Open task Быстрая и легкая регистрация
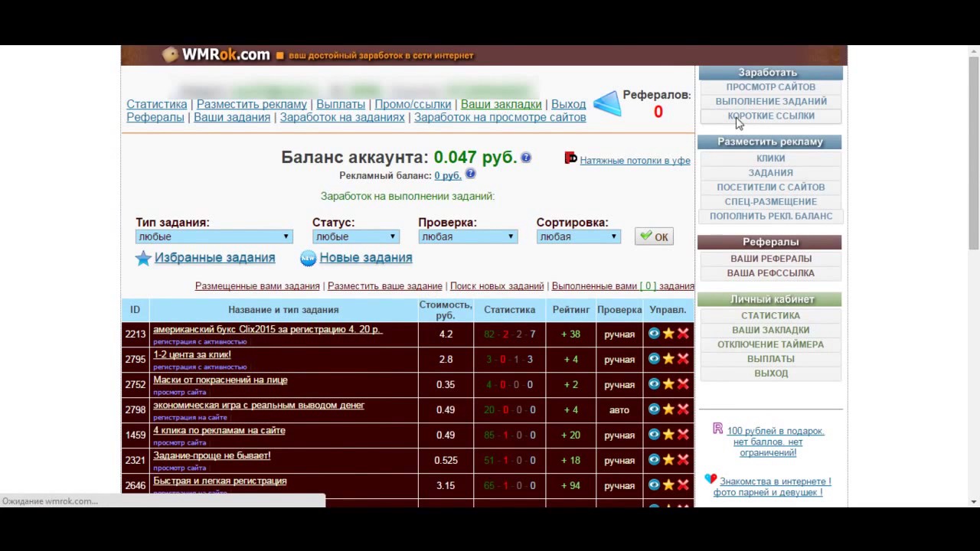The width and height of the screenshot is (980, 551). 220,481
